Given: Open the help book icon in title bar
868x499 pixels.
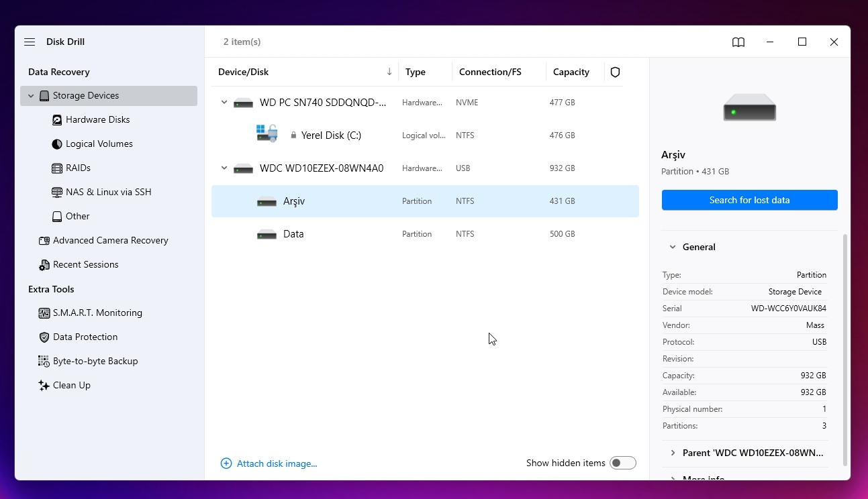Looking at the screenshot, I should 738,42.
